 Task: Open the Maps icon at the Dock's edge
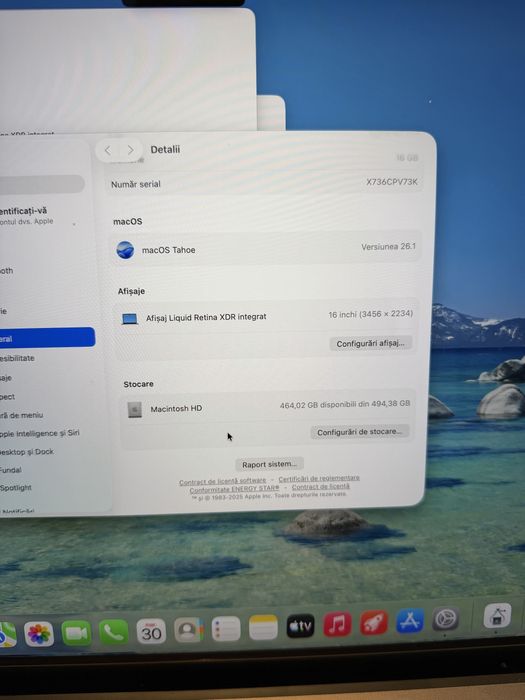(7, 634)
